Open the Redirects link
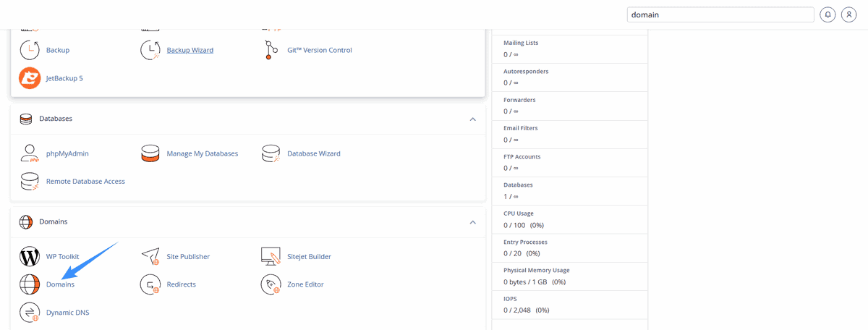868x330 pixels. pos(182,284)
